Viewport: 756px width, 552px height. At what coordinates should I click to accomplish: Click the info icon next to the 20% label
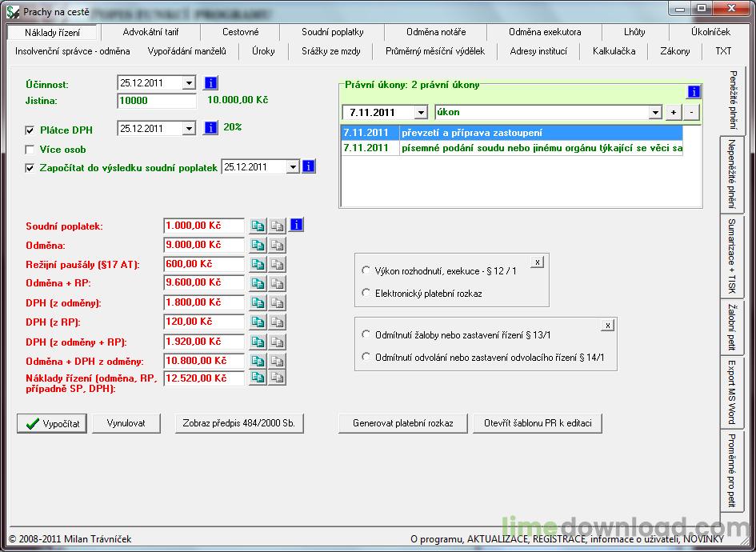[211, 128]
